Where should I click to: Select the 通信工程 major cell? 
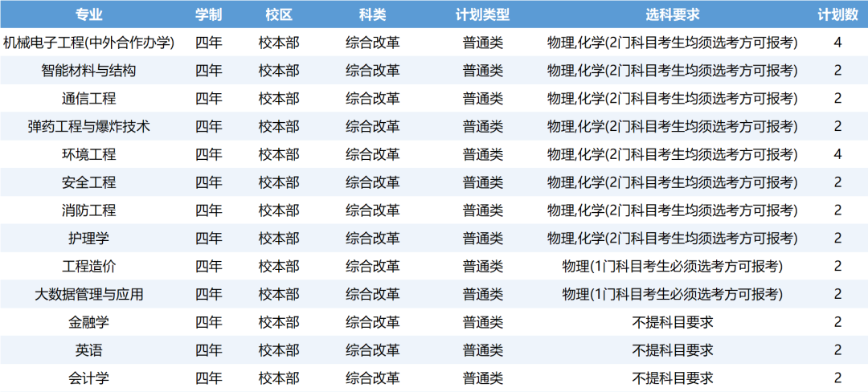(89, 99)
